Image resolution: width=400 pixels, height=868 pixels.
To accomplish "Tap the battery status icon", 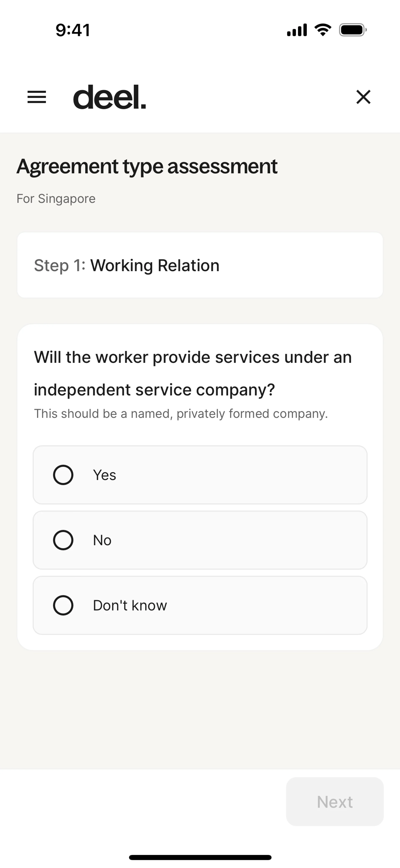I will (352, 30).
